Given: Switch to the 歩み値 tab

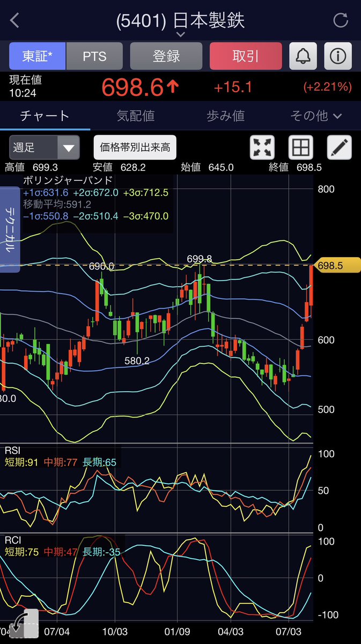Looking at the screenshot, I should pyautogui.click(x=225, y=115).
